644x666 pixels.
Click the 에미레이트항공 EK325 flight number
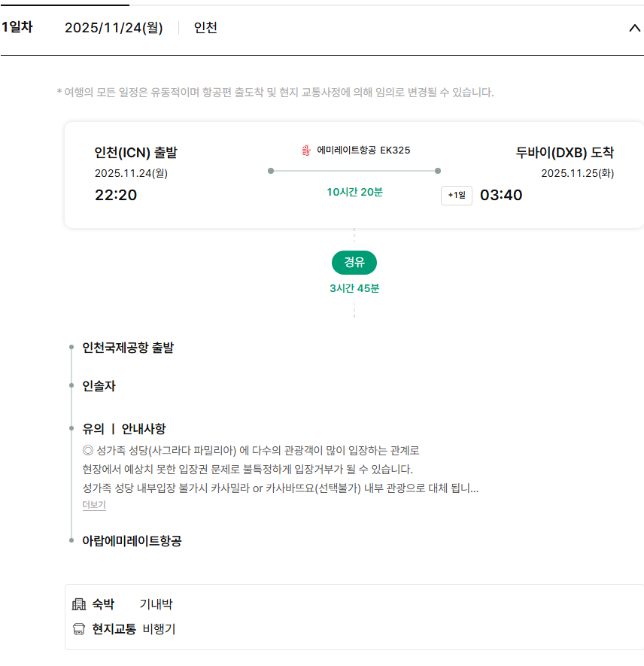pos(363,151)
